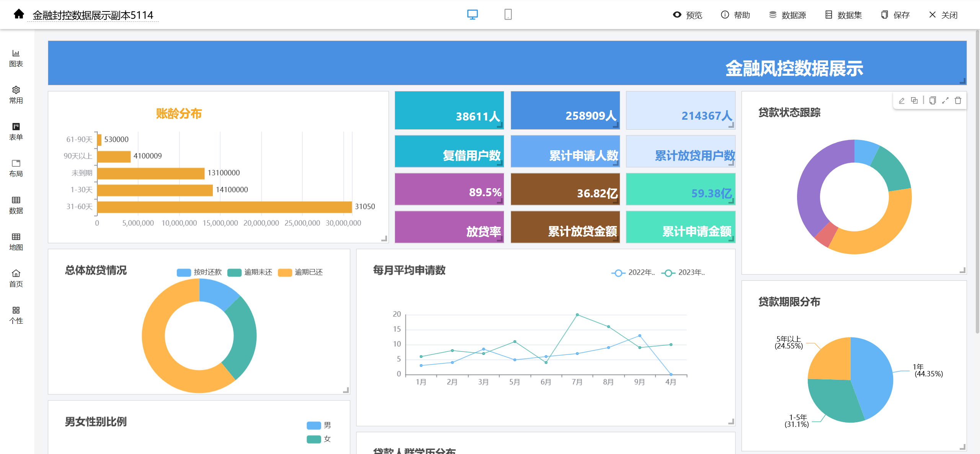Click the 5年以上 (24.55%) pie label

point(789,343)
